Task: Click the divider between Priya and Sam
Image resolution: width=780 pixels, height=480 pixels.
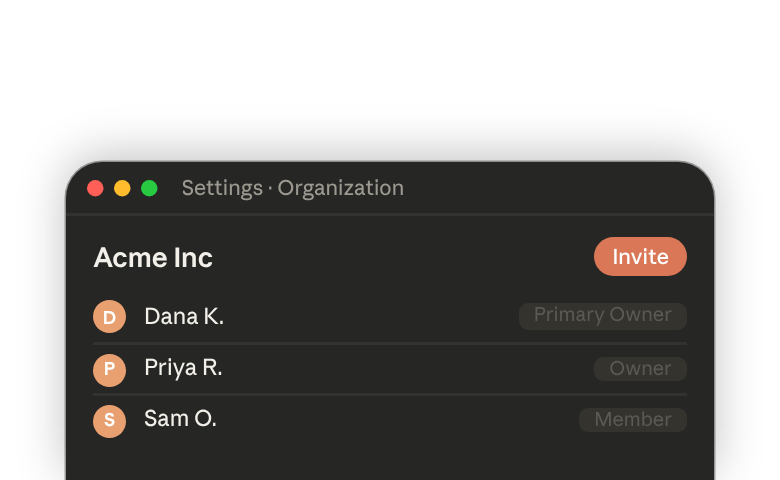Action: point(390,395)
